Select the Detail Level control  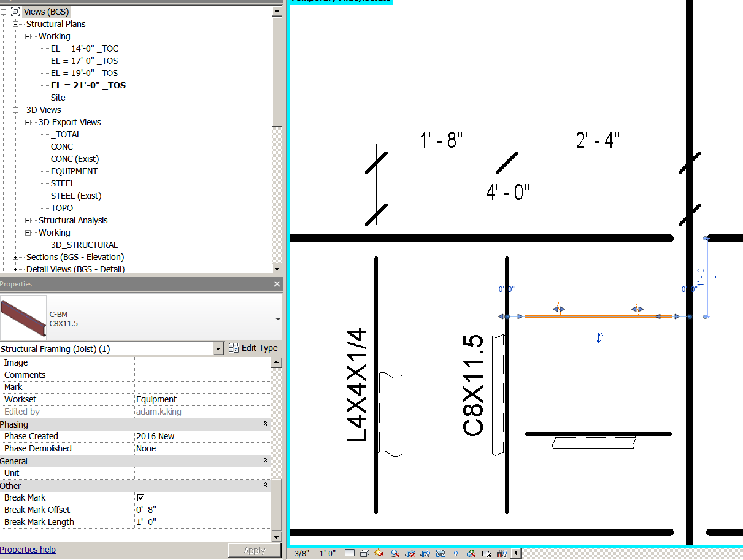coord(348,553)
